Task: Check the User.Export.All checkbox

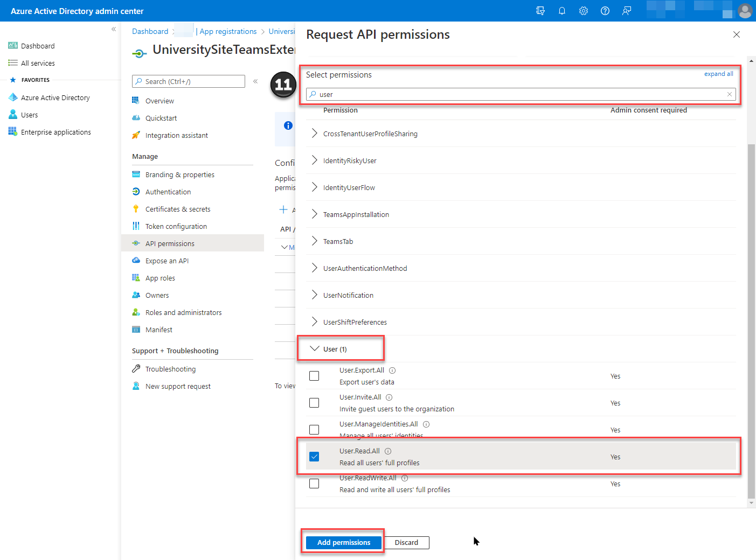Action: point(314,376)
